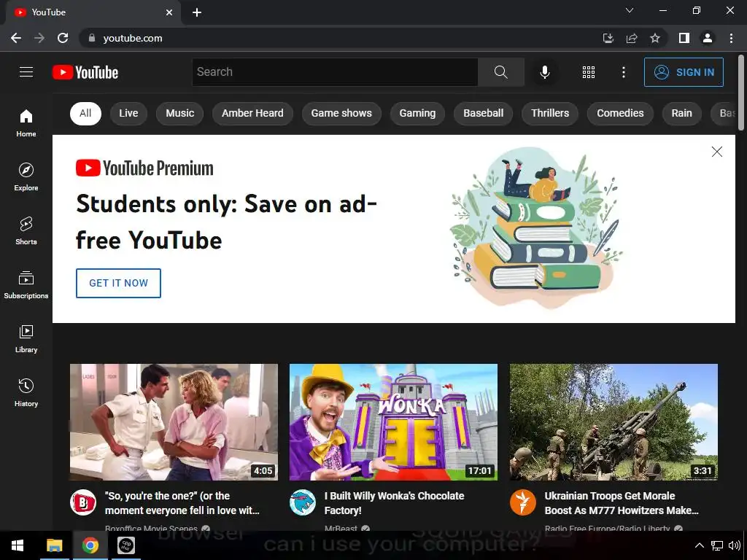This screenshot has width=747, height=560.
Task: Select the Baseball filter chip
Action: click(484, 113)
